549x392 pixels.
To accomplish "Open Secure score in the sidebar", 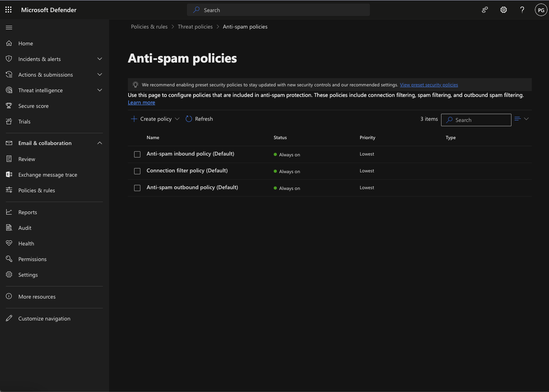I will coord(34,106).
